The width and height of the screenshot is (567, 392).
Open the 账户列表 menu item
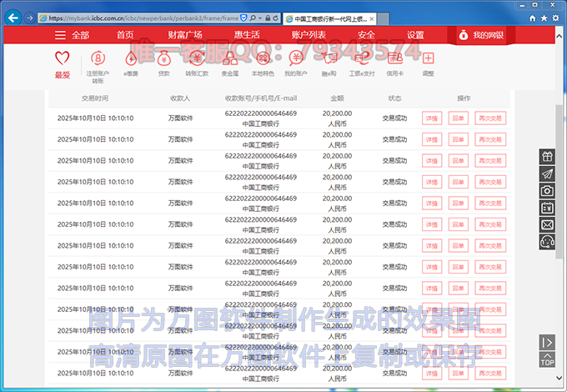point(309,35)
